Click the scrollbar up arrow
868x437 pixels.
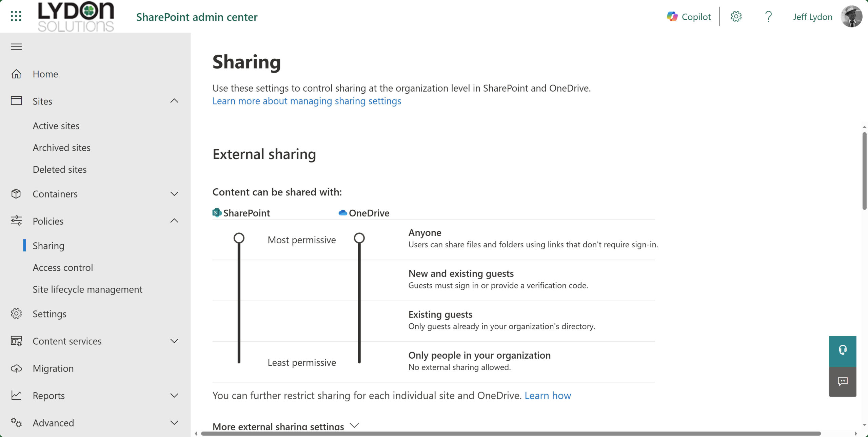[x=864, y=127]
